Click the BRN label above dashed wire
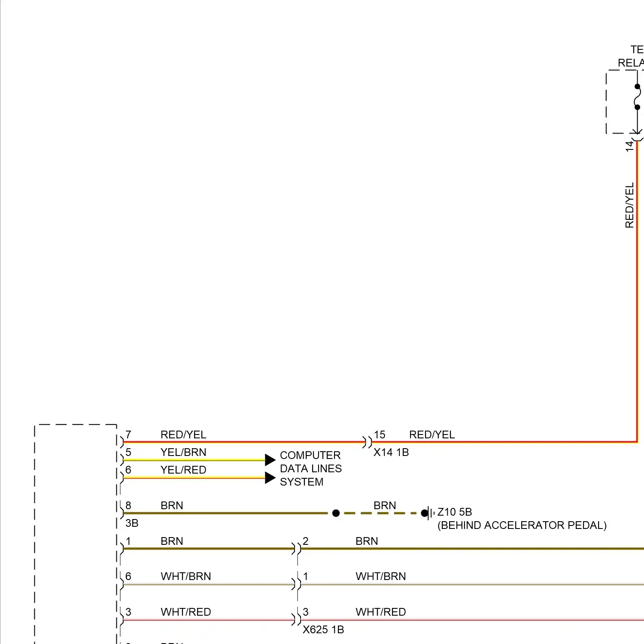Image resolution: width=644 pixels, height=644 pixels. pyautogui.click(x=385, y=505)
